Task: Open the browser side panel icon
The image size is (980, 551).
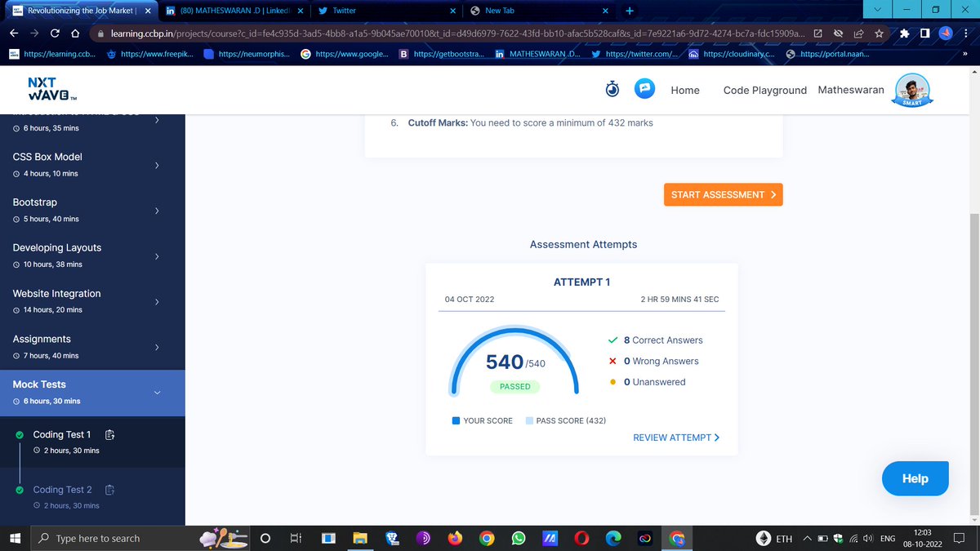Action: [x=924, y=33]
